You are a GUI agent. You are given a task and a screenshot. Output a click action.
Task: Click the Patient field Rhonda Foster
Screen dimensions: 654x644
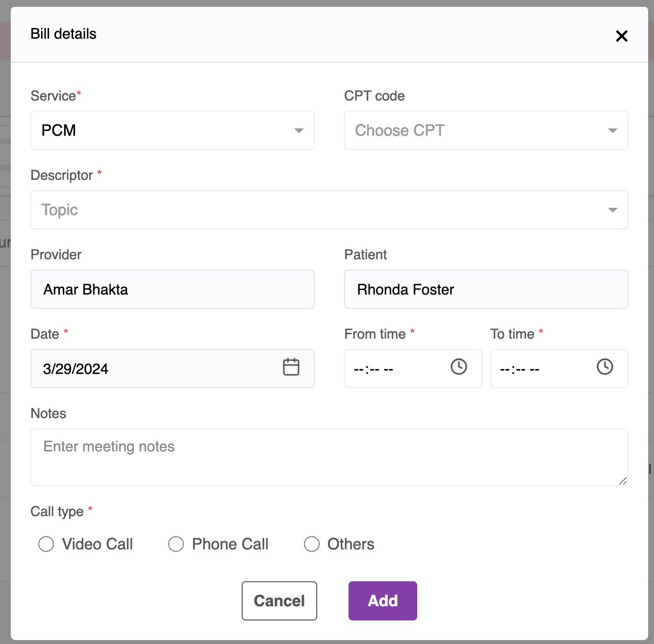click(x=485, y=289)
